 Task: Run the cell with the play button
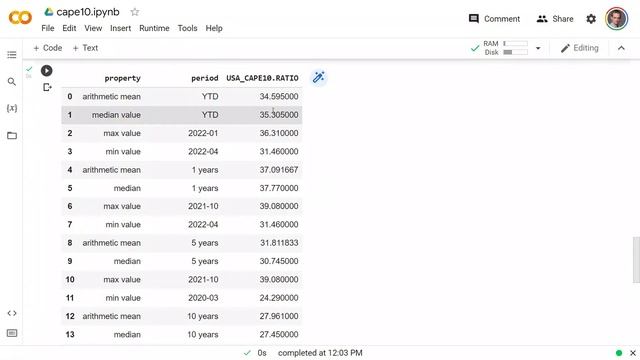(x=47, y=71)
